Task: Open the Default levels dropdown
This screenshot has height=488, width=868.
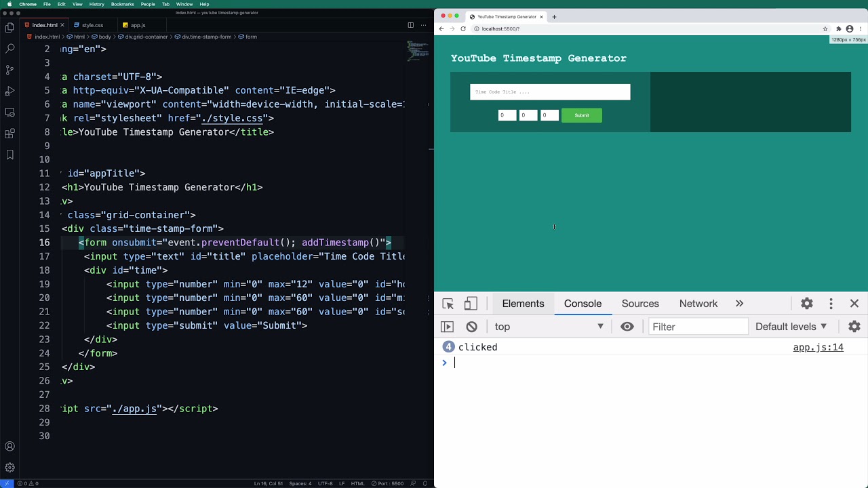Action: click(x=791, y=327)
